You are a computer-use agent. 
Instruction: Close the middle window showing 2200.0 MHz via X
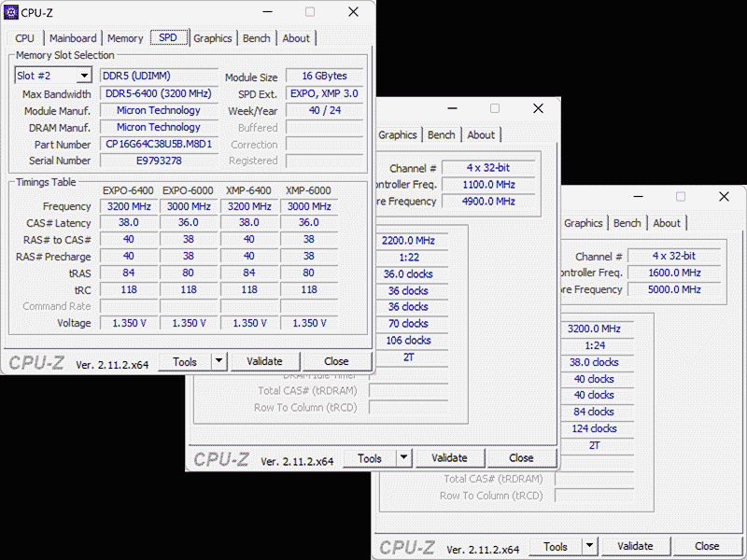(x=538, y=108)
